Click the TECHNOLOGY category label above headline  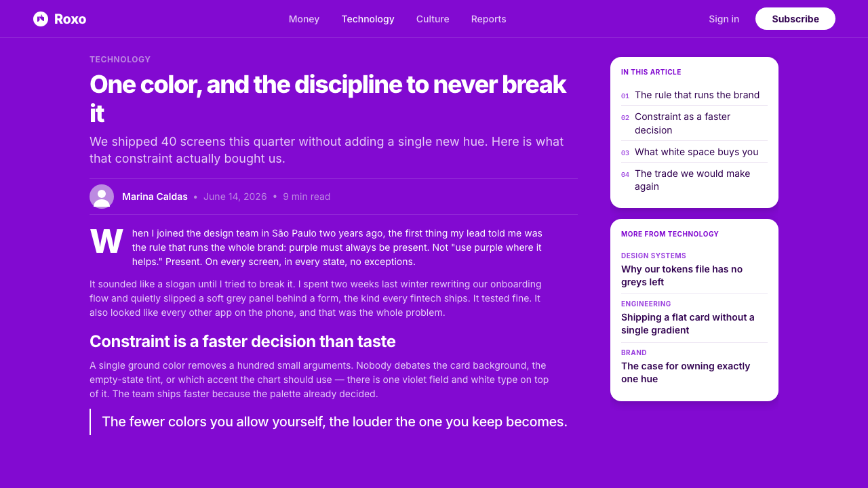tap(120, 60)
